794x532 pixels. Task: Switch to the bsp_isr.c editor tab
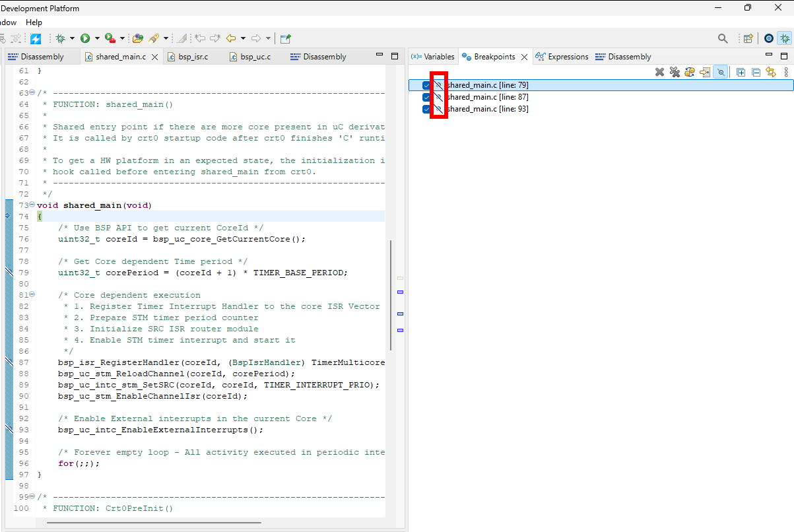tap(191, 57)
